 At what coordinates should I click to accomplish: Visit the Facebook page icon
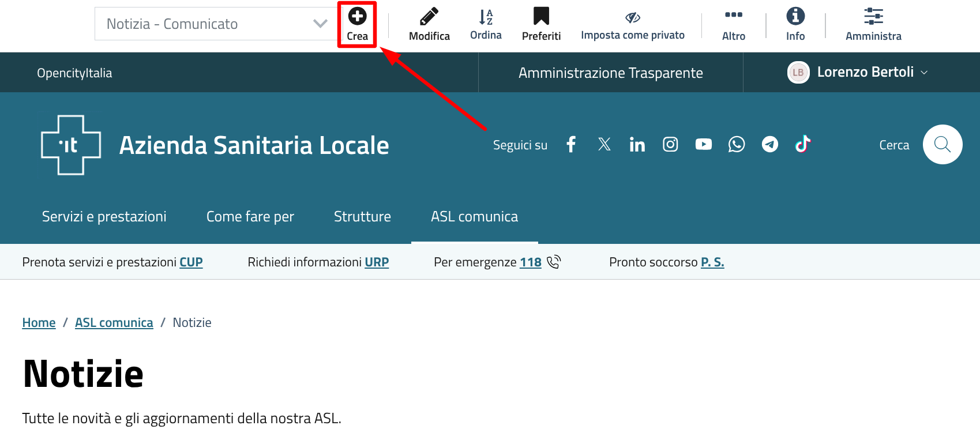pyautogui.click(x=571, y=144)
